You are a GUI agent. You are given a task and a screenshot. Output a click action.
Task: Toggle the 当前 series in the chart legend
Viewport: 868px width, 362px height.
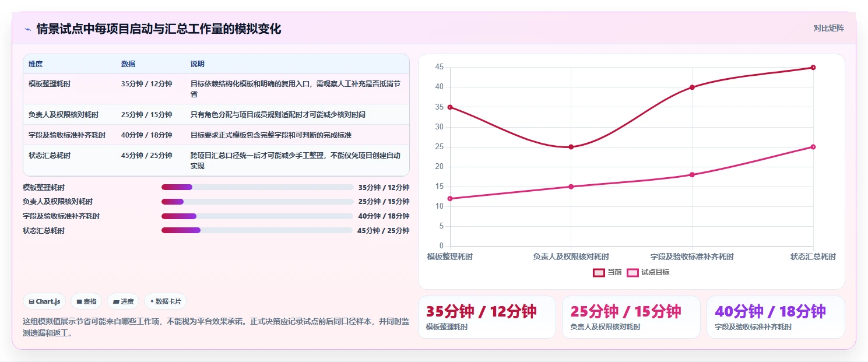(607, 272)
